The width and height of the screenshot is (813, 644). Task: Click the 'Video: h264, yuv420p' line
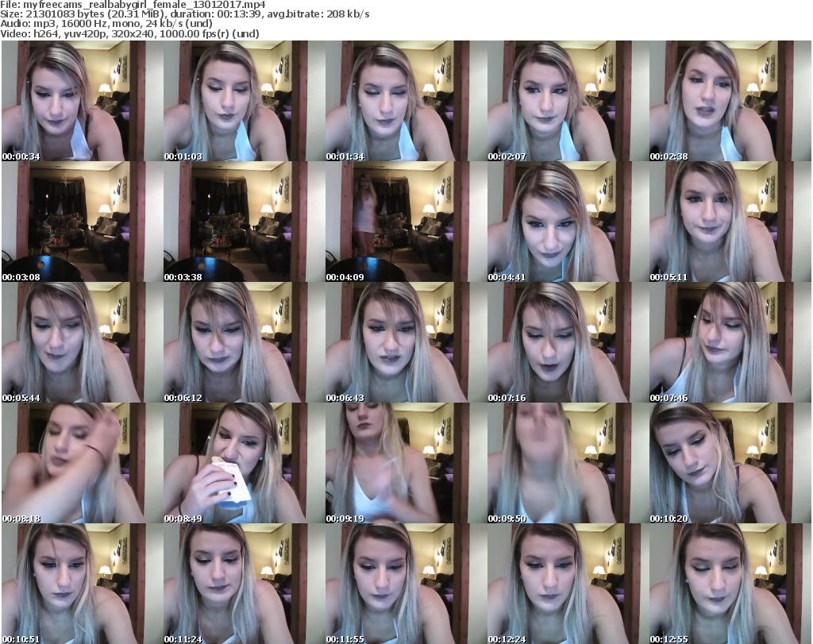pos(129,33)
